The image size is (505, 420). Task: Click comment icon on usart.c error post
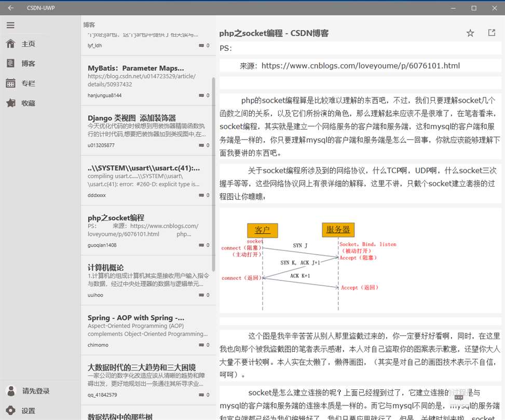pyautogui.click(x=201, y=195)
